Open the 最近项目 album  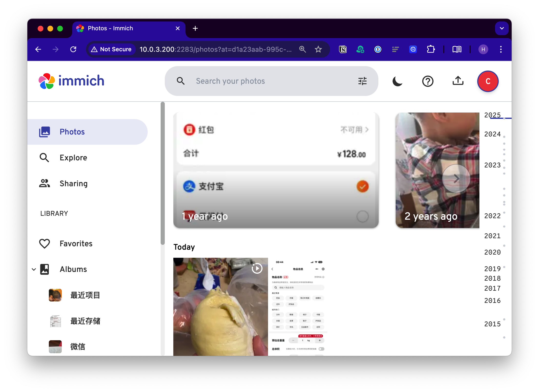point(85,295)
